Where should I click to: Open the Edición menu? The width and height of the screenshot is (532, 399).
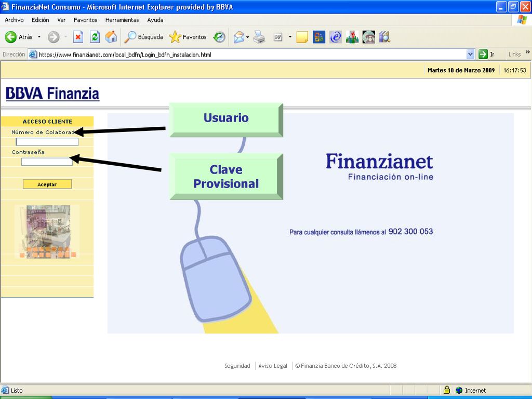(41, 20)
